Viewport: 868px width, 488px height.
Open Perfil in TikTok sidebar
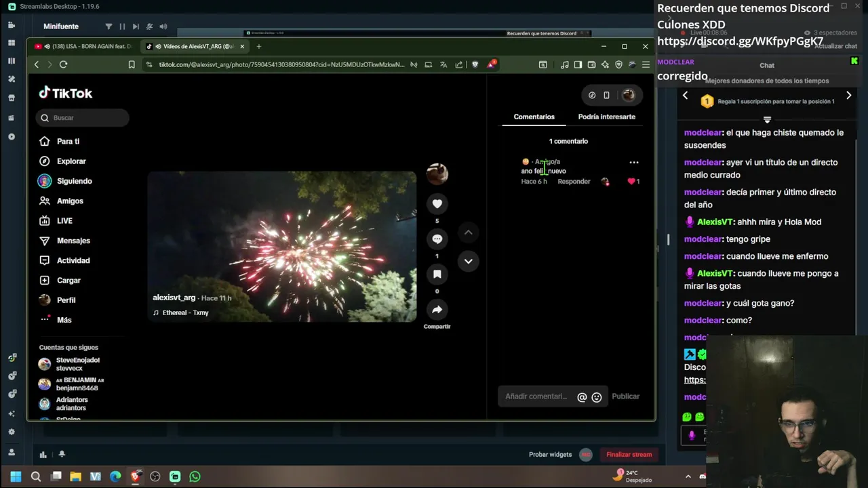[x=66, y=300]
